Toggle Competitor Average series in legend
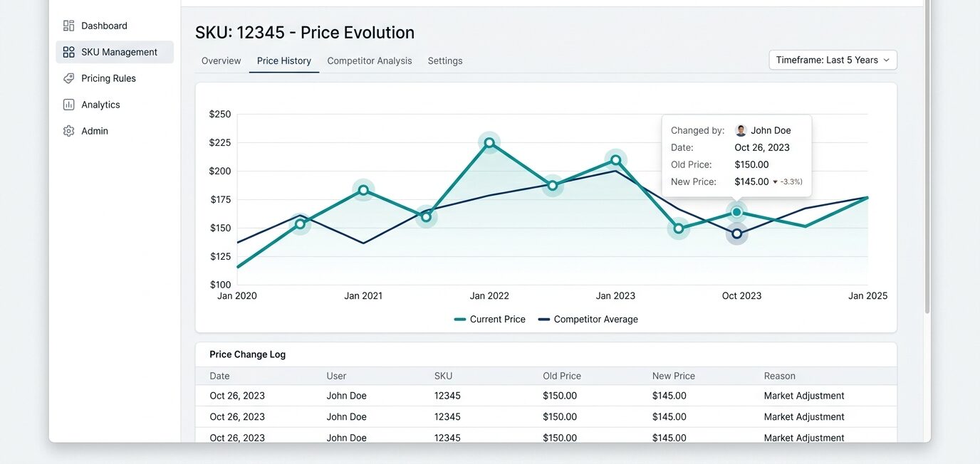This screenshot has width=980, height=464. pos(588,320)
